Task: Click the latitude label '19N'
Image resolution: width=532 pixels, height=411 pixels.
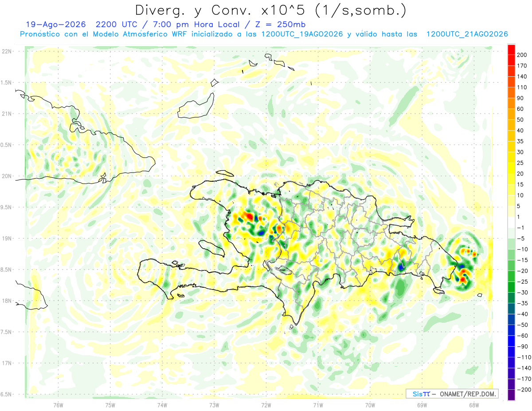Action: [x=6, y=239]
